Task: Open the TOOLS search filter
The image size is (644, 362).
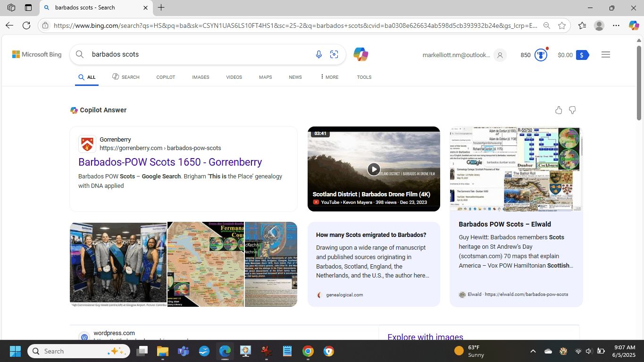Action: click(364, 77)
